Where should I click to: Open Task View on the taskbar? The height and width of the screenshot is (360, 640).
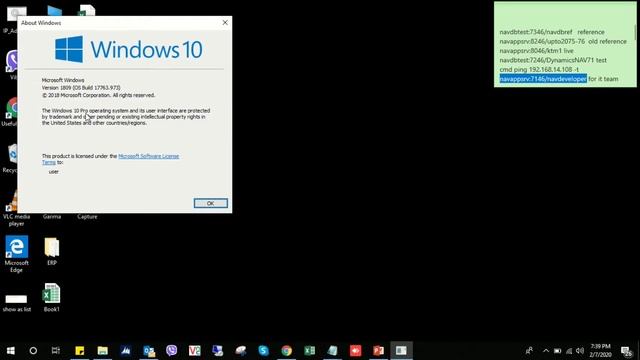click(x=56, y=351)
